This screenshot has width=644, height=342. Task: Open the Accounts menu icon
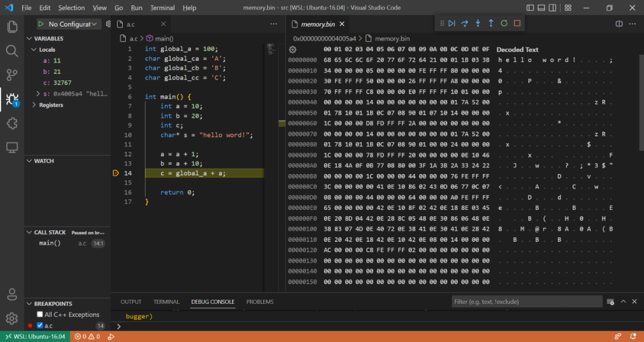coord(12,294)
